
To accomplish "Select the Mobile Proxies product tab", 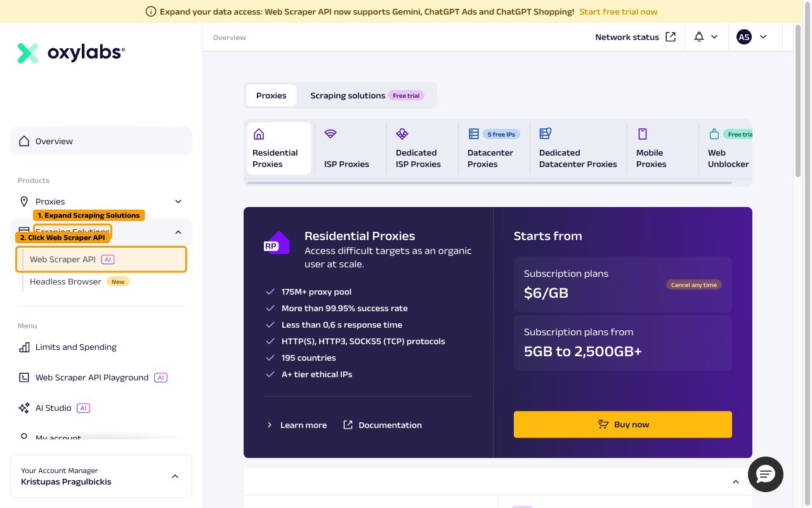I will click(x=663, y=148).
